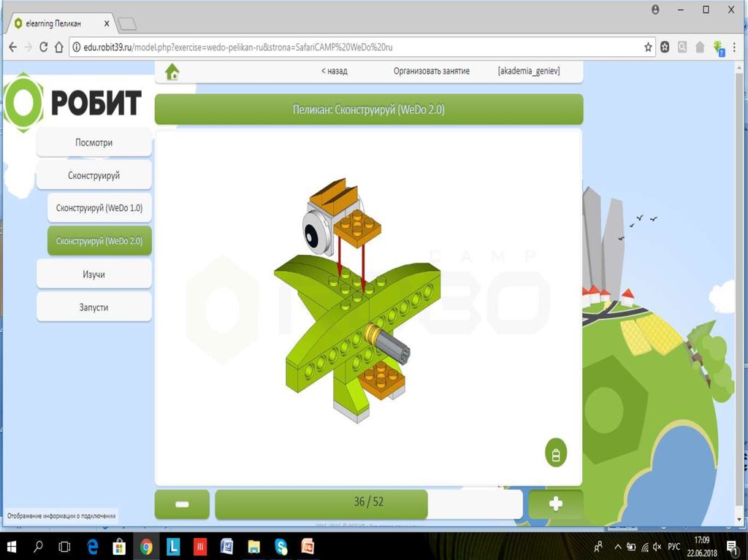Switch РУС input language indicator
748x560 pixels.
click(673, 547)
